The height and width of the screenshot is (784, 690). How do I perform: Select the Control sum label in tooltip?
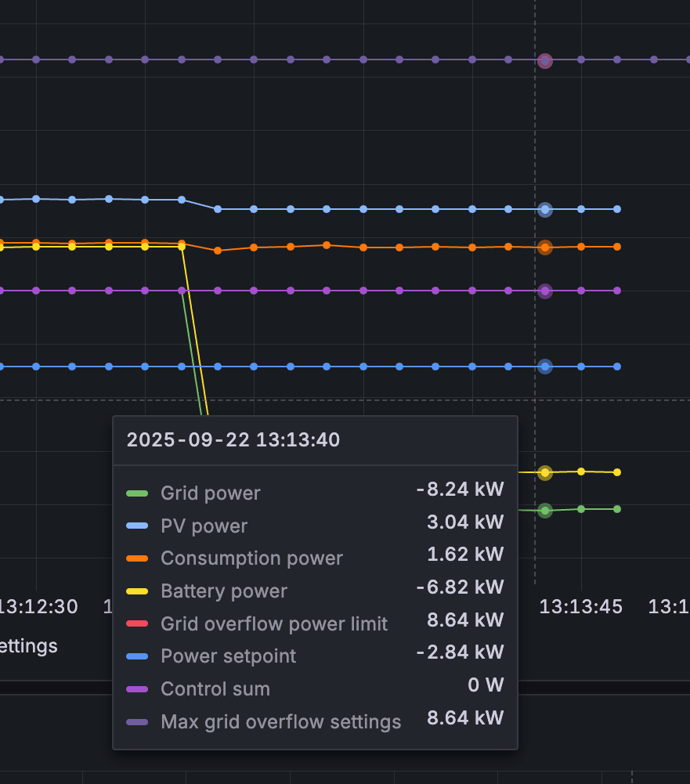tap(215, 689)
